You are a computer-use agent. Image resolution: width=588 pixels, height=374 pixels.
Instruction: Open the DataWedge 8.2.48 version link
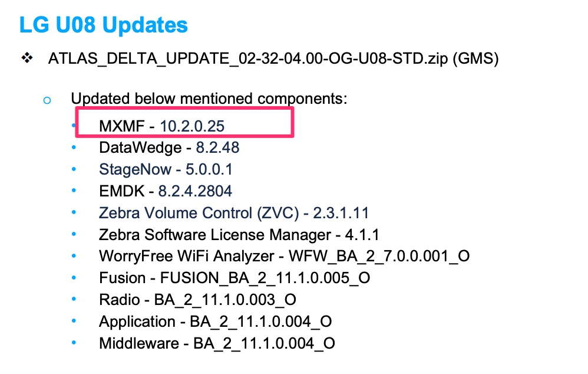click(217, 147)
